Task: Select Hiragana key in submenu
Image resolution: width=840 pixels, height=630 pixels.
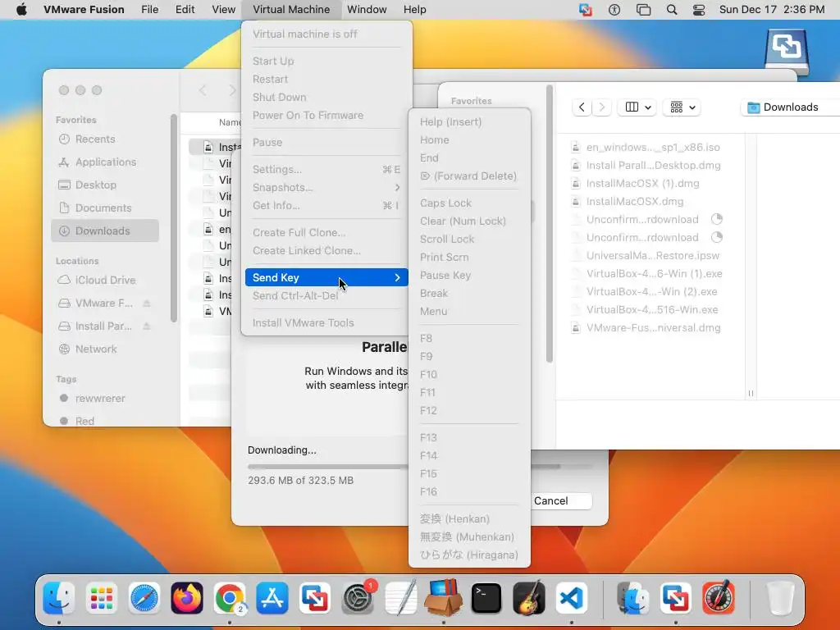Action: (x=469, y=555)
